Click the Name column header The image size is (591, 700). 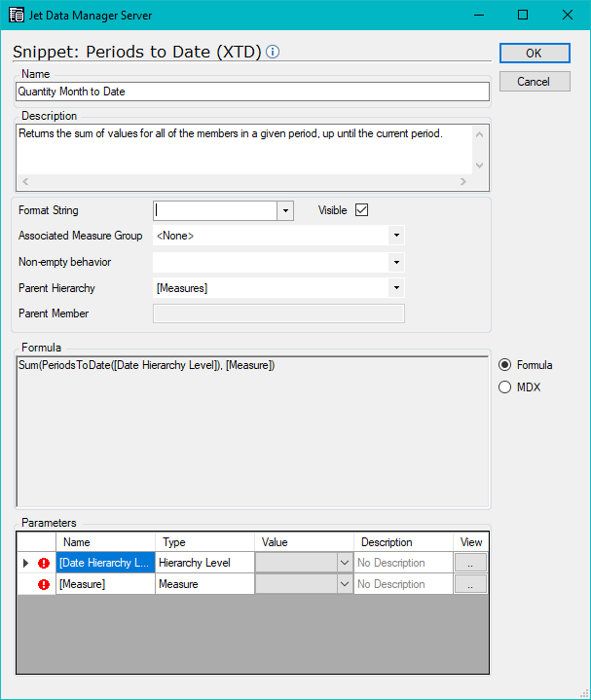click(105, 542)
